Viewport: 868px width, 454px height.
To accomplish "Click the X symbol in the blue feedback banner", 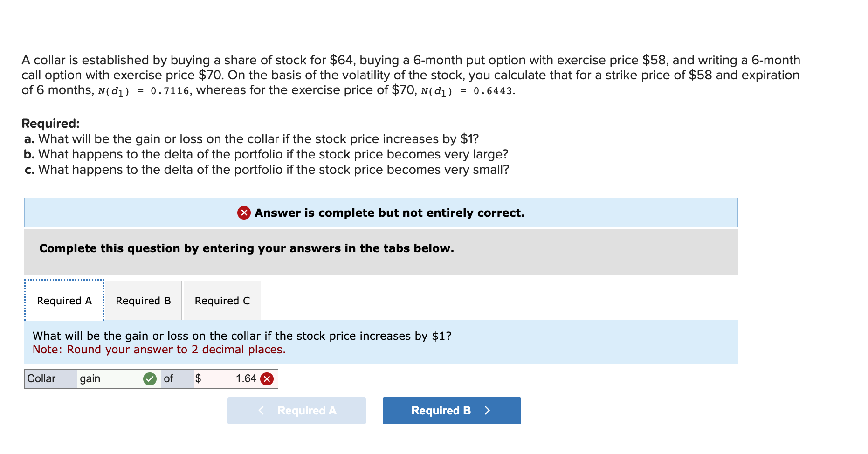I will click(244, 213).
